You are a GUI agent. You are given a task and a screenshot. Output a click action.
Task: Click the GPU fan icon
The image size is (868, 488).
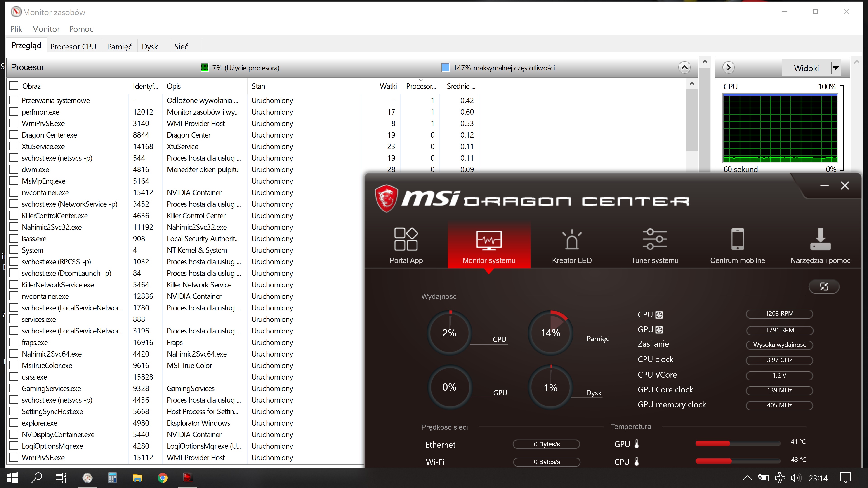coord(659,330)
